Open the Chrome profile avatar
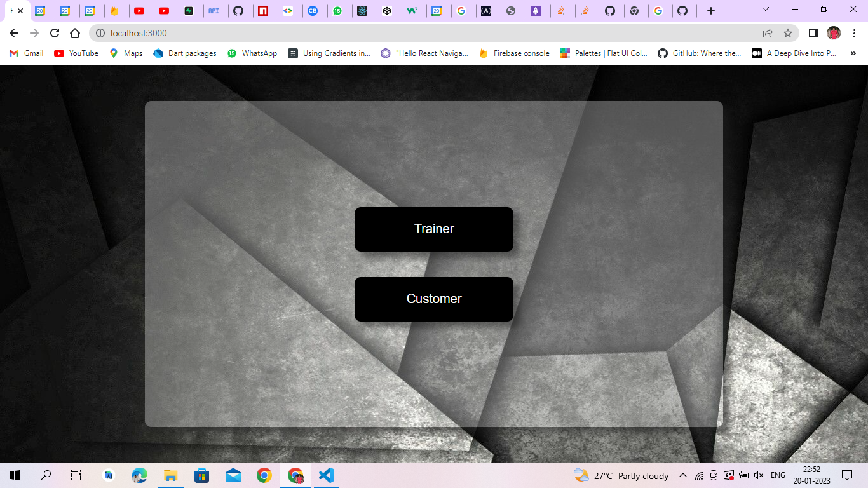868x488 pixels. (x=834, y=33)
